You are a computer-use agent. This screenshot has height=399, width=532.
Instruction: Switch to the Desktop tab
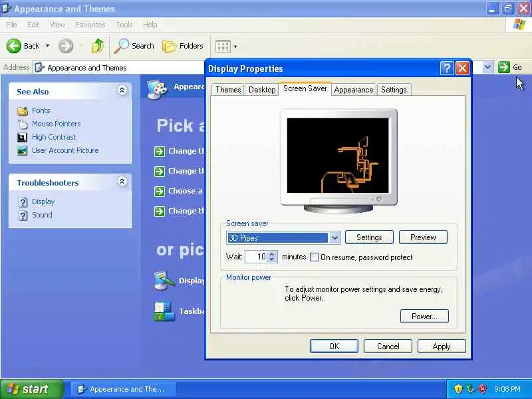pyautogui.click(x=262, y=90)
